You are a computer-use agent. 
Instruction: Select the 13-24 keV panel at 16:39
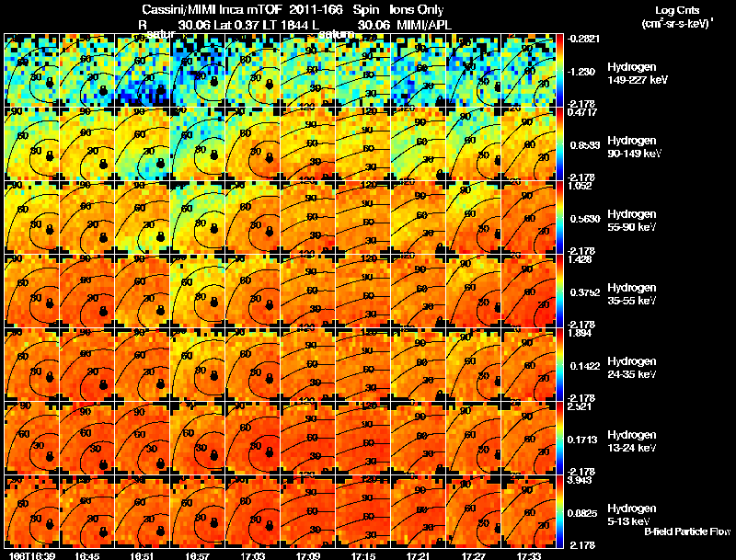[x=32, y=439]
